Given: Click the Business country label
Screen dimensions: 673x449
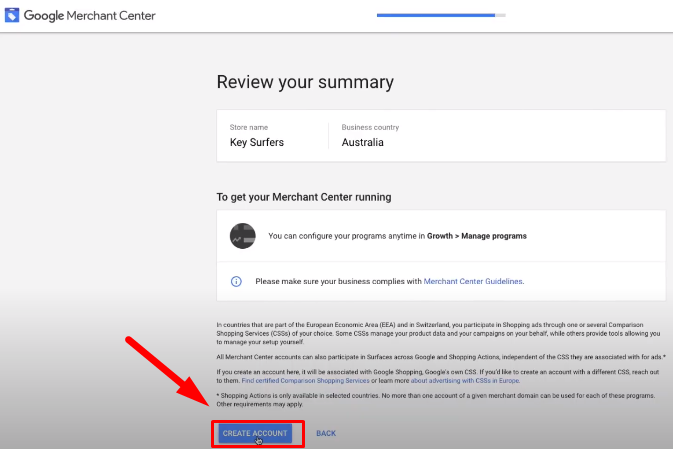Looking at the screenshot, I should (x=370, y=127).
